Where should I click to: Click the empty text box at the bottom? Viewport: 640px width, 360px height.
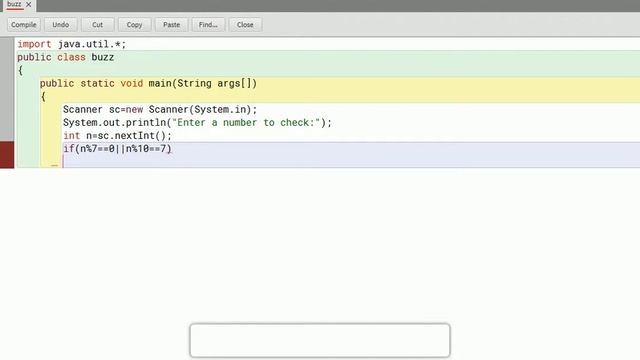coord(320,340)
